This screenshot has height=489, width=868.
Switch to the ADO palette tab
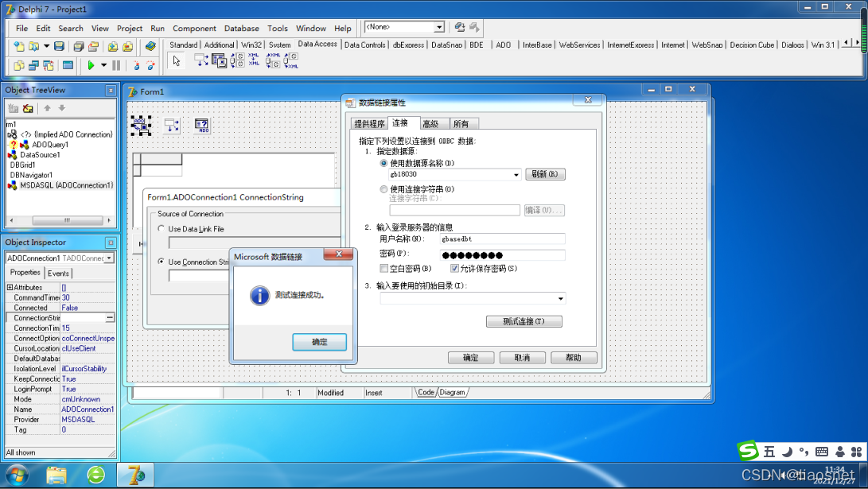tap(503, 45)
